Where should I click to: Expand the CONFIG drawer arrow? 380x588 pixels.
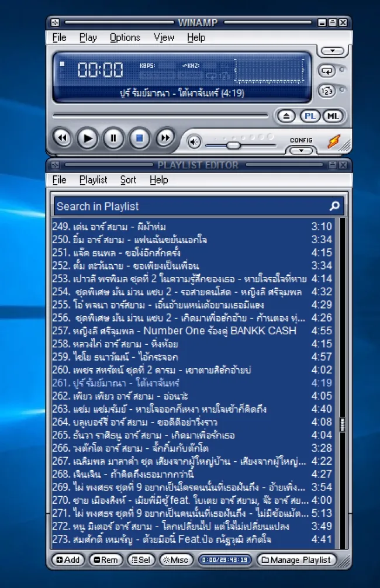pyautogui.click(x=301, y=150)
